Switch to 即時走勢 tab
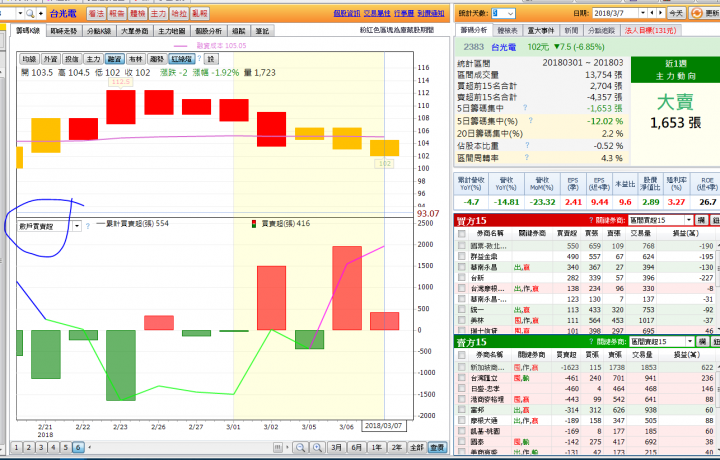Viewport: 720px width, 460px height. (x=64, y=31)
